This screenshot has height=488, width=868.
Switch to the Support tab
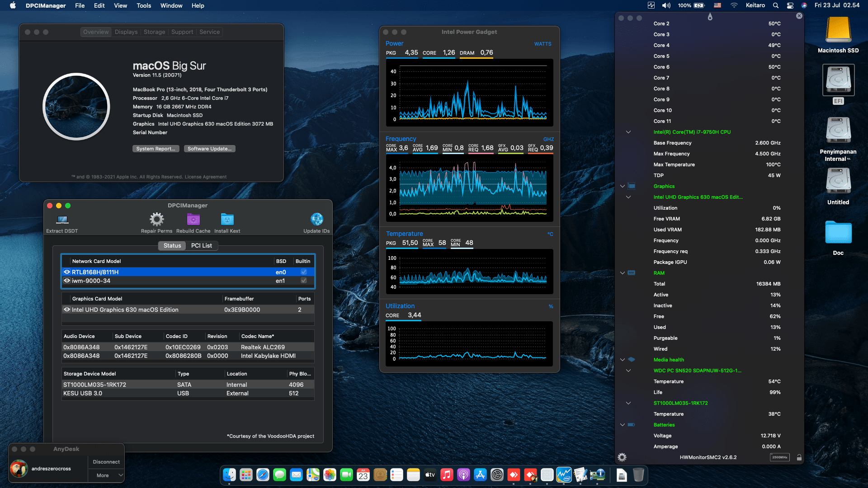point(182,32)
